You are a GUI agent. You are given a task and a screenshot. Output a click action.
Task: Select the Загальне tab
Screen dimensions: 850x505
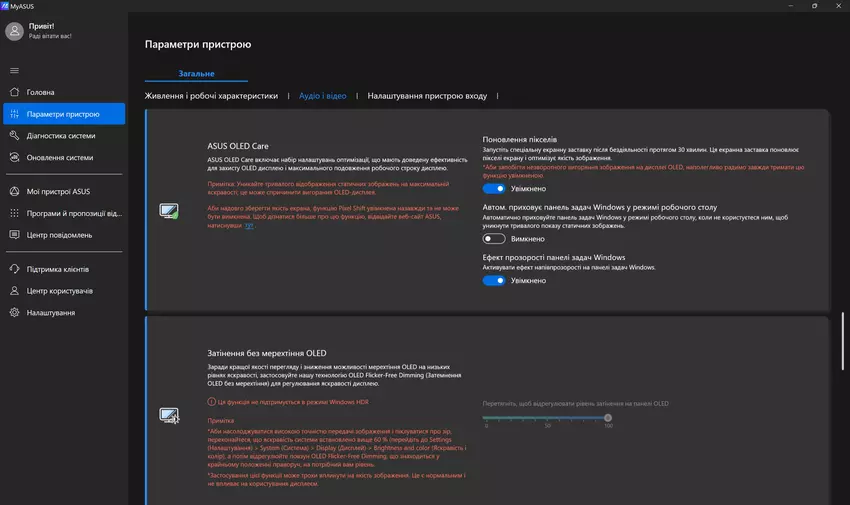[196, 73]
